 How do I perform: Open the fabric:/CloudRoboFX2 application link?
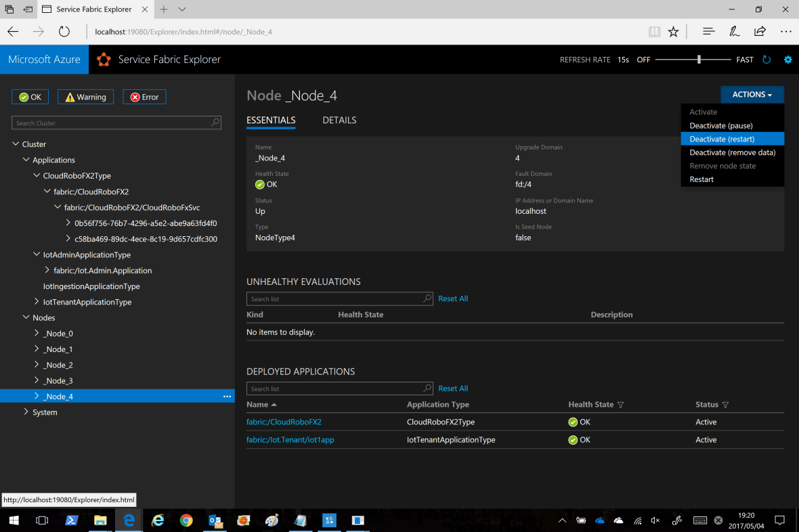284,422
